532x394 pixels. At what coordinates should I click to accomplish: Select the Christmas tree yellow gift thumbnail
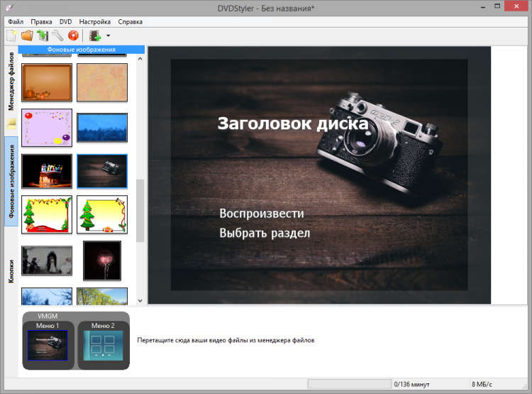tap(102, 214)
